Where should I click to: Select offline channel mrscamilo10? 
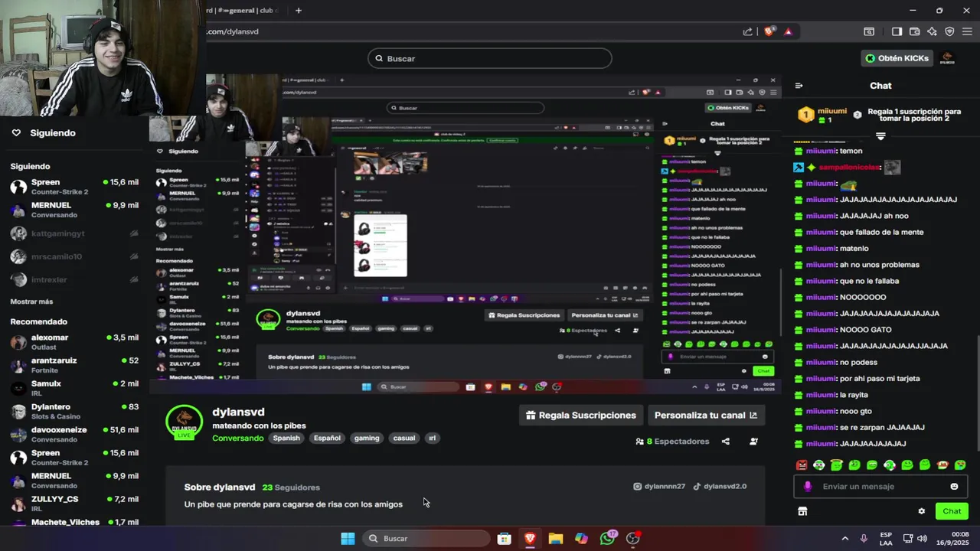(x=74, y=256)
